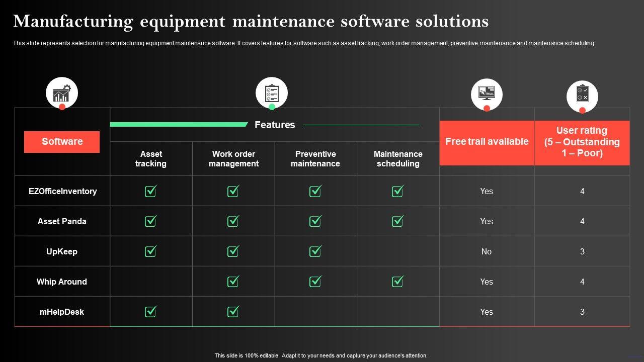Click Whip Around work order management checkmark
The height and width of the screenshot is (362, 644).
[233, 282]
